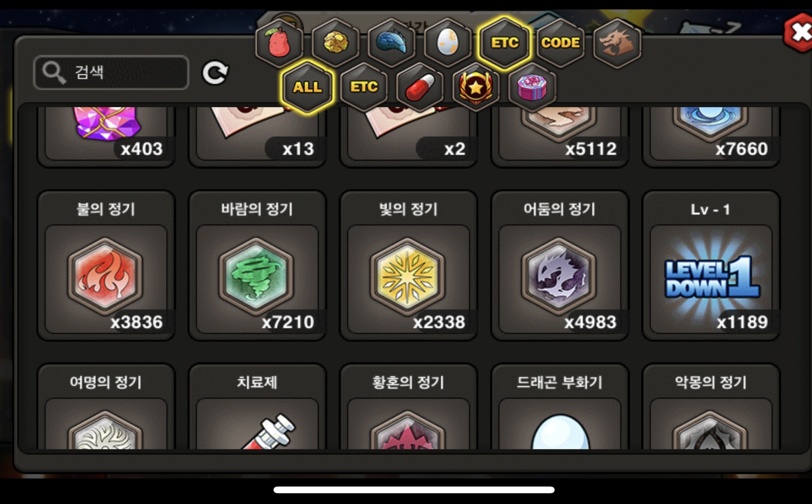Select the 어둠의 정기 dark essence item
Viewport: 812px width, 504px height.
coord(560,266)
